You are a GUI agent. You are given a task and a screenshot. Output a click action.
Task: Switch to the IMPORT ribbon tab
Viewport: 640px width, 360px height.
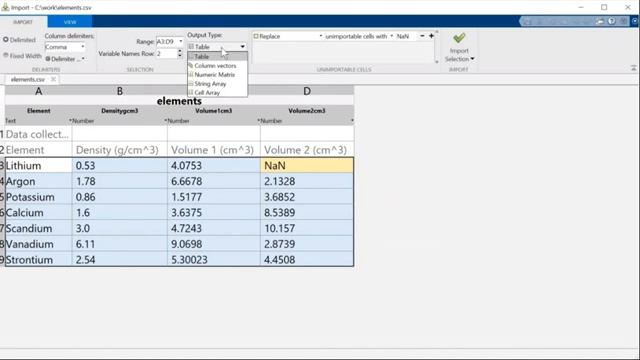23,22
